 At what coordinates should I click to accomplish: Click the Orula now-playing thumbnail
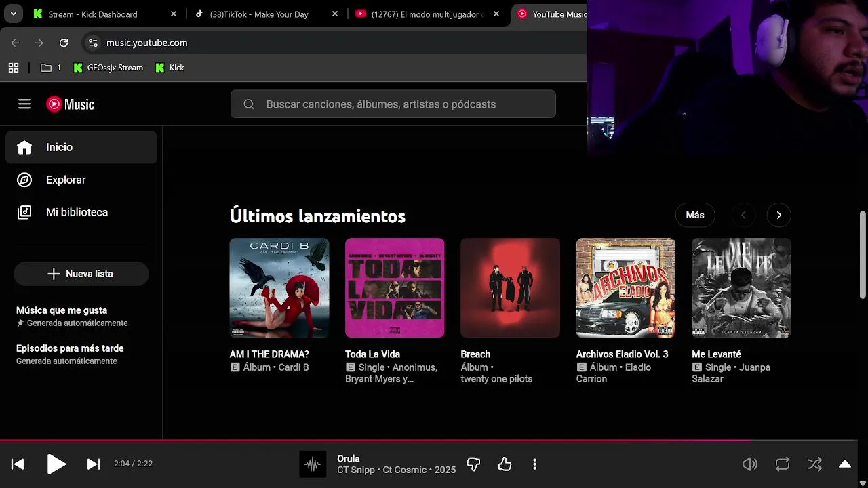tap(313, 464)
